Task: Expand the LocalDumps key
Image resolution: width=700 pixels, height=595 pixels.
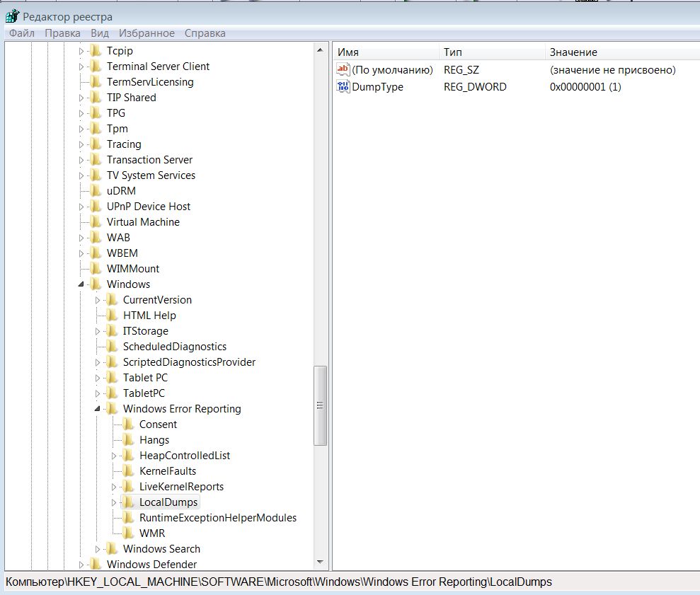Action: coord(114,502)
